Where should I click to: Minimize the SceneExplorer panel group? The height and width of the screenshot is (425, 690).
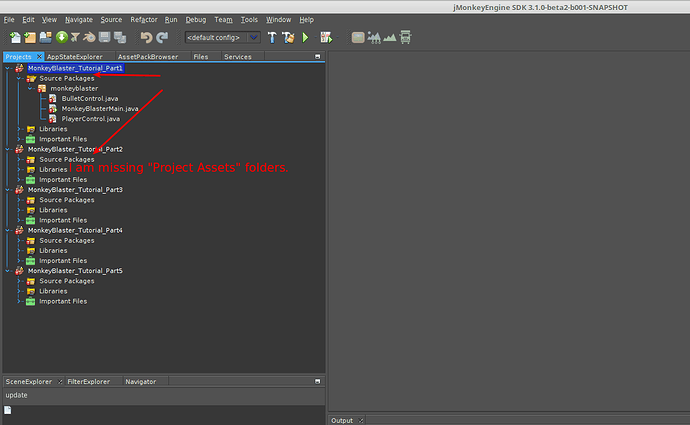(317, 381)
